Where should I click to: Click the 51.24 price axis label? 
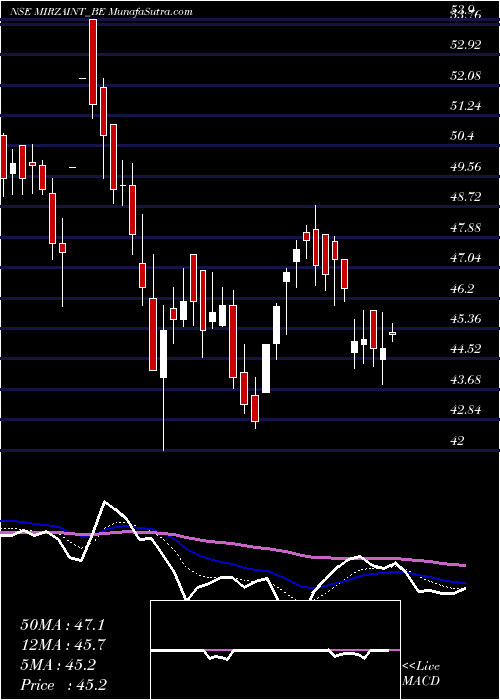(466, 106)
